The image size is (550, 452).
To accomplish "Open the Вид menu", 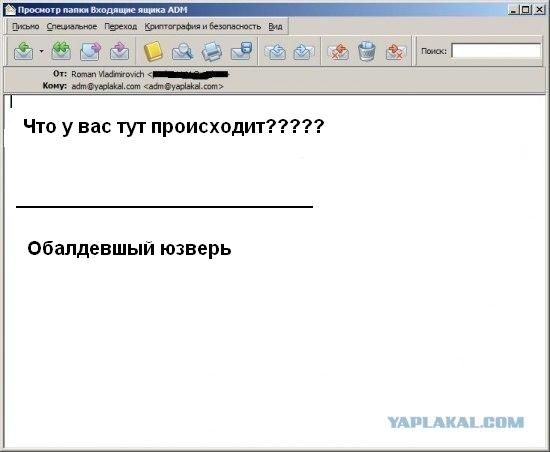I will [x=275, y=27].
